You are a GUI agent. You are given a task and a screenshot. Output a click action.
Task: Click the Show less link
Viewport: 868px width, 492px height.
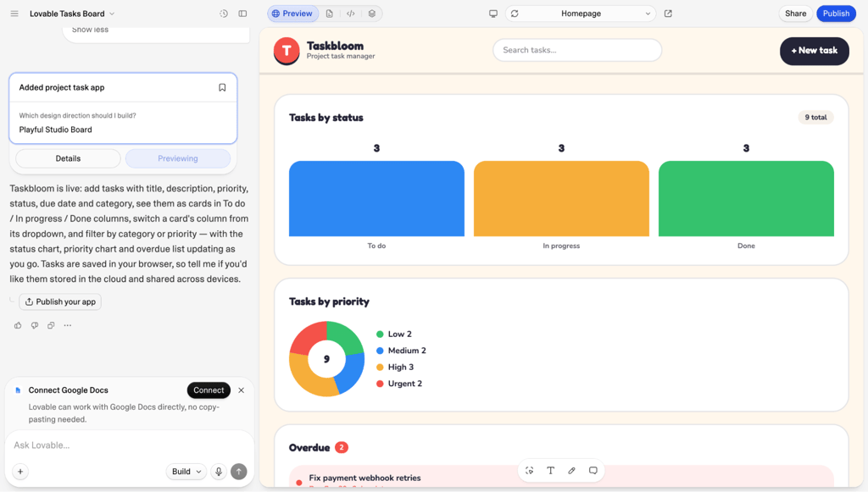90,30
